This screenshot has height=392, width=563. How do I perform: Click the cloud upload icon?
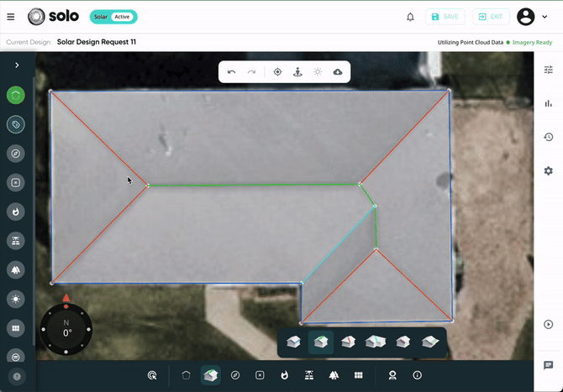point(338,72)
